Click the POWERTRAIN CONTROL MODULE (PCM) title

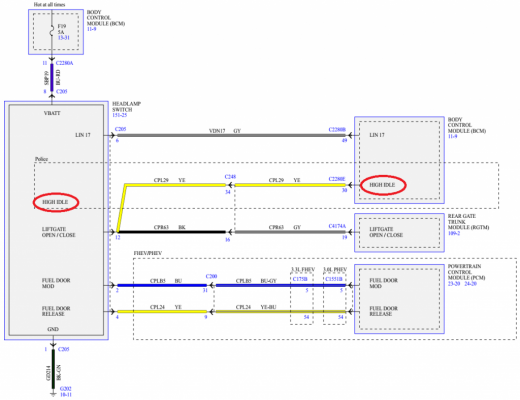[466, 272]
